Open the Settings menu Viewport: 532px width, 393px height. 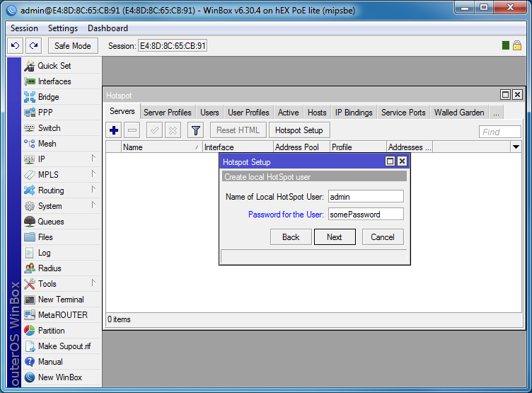(63, 28)
